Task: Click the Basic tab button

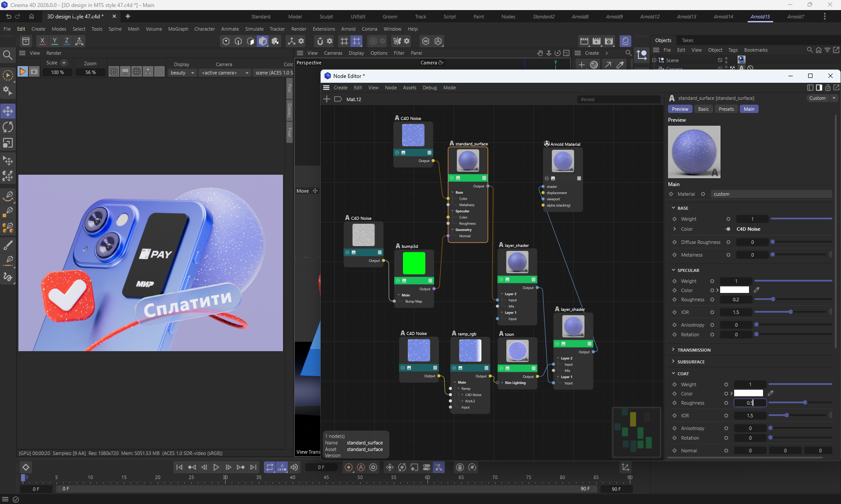Action: coord(703,109)
